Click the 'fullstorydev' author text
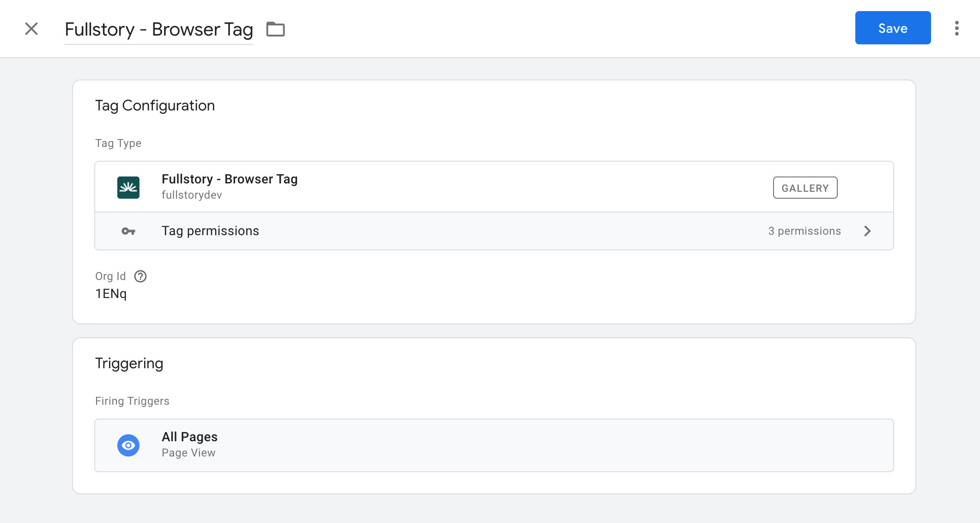 (192, 195)
